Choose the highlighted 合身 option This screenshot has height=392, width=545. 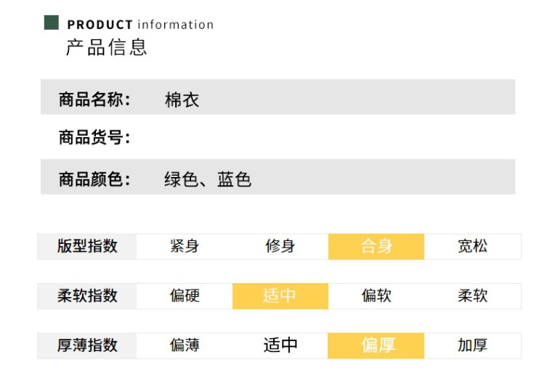click(x=376, y=247)
